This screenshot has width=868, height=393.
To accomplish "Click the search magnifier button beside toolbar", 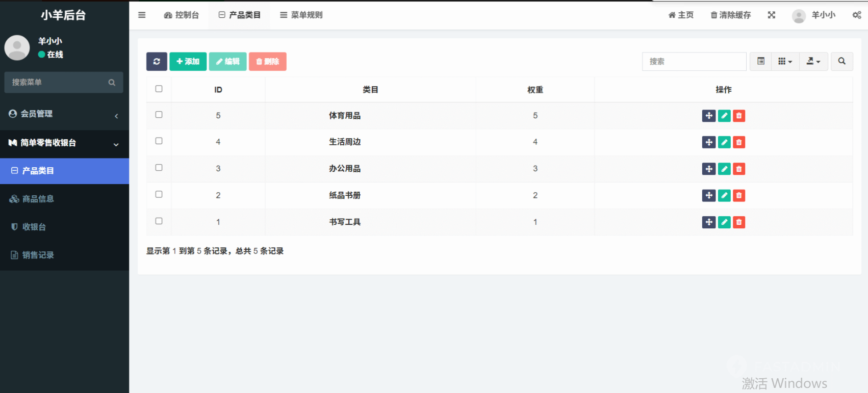I will coord(842,61).
